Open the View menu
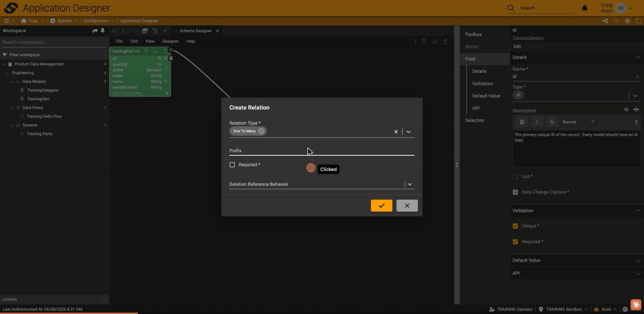 [150, 41]
